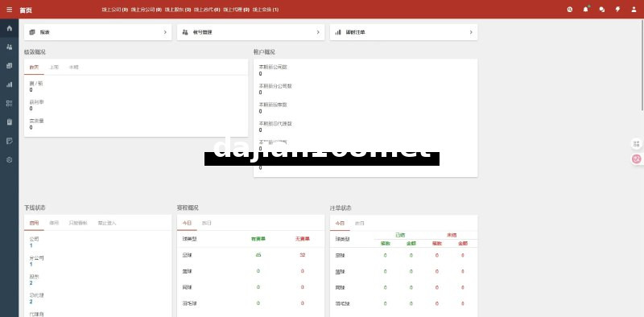Viewport: 644px width, 317px height.
Task: Click the 报表 card documents icon
Action: [x=32, y=32]
